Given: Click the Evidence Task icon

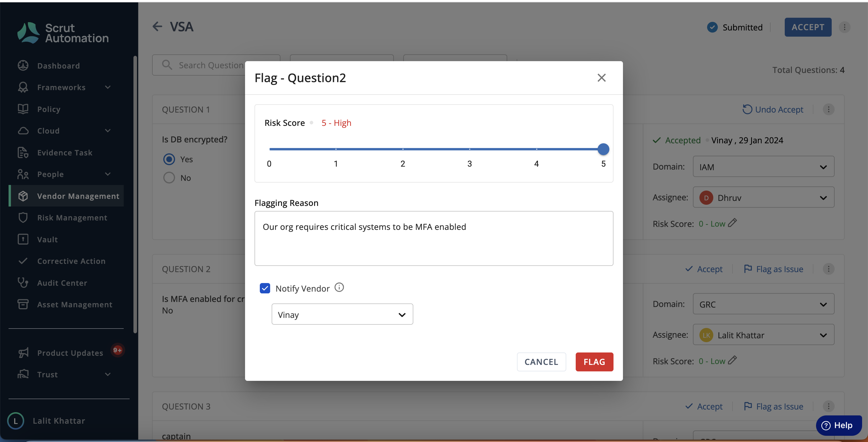Looking at the screenshot, I should pyautogui.click(x=23, y=152).
